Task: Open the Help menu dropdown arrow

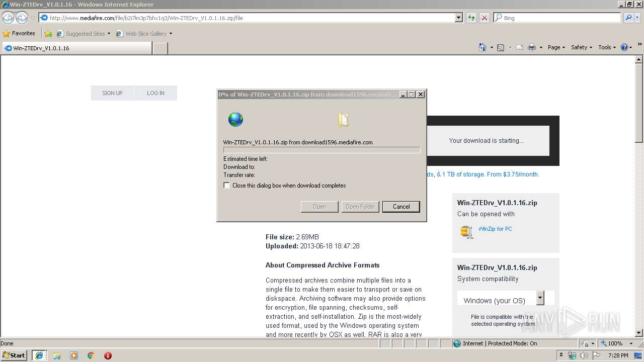Action: 631,47
